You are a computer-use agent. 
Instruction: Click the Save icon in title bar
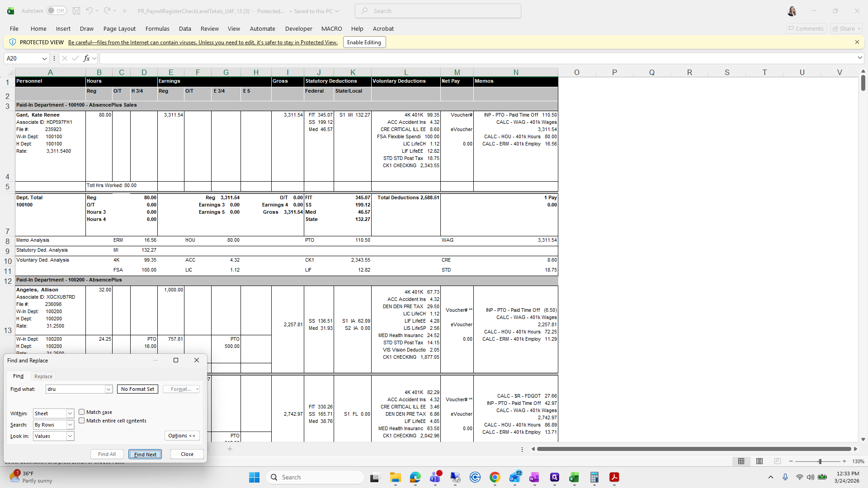[x=76, y=11]
